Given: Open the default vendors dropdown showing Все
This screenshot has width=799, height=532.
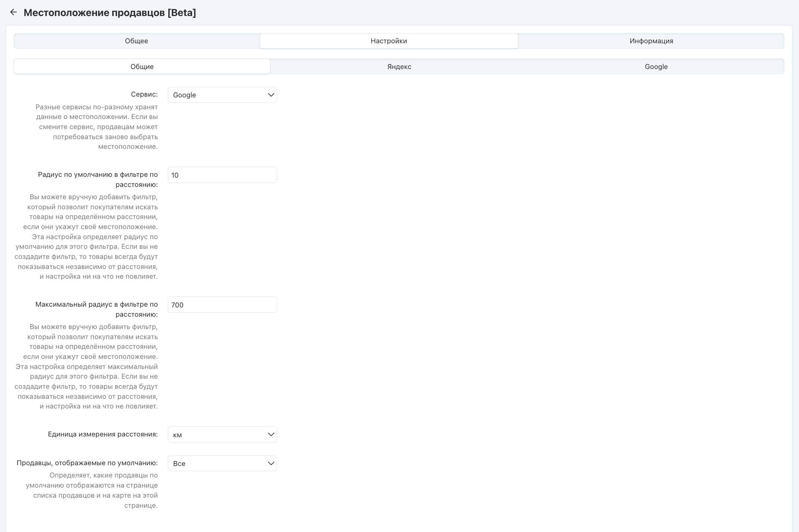Looking at the screenshot, I should (x=216, y=463).
